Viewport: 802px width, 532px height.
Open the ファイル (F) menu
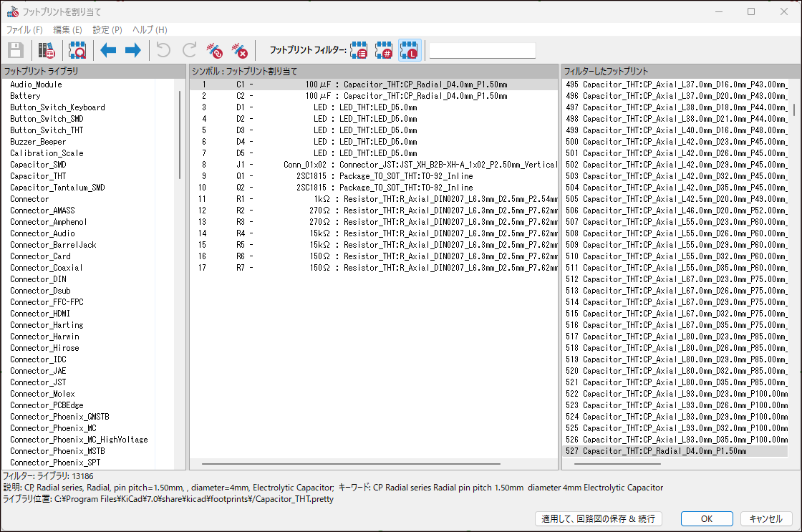(24, 29)
